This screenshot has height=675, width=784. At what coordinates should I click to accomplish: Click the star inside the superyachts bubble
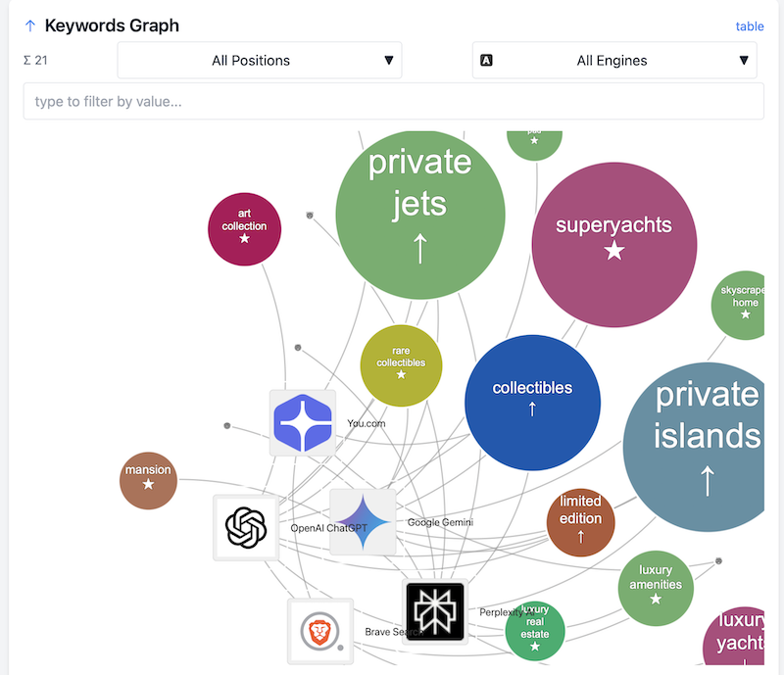pyautogui.click(x=613, y=251)
